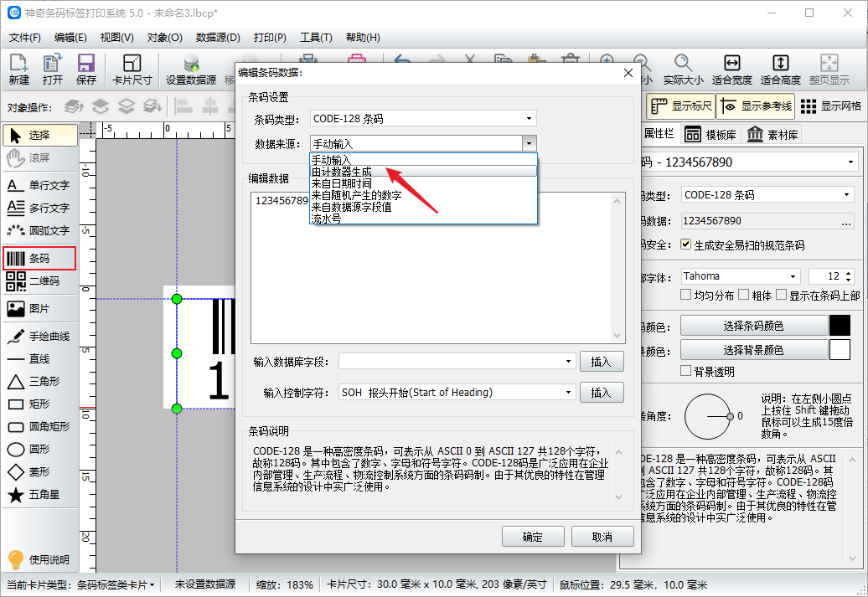Adjust the font size 12 stepper
Image resolution: width=868 pixels, height=597 pixels.
point(850,276)
